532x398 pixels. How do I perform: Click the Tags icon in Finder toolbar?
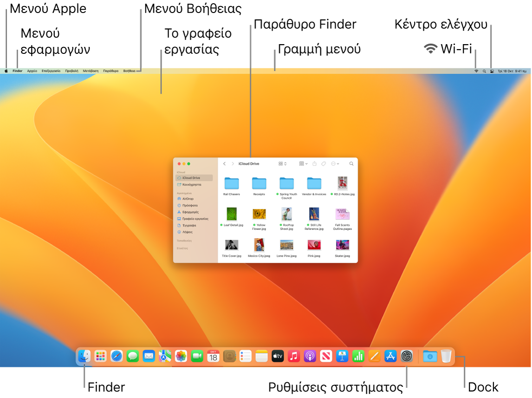pos(323,163)
